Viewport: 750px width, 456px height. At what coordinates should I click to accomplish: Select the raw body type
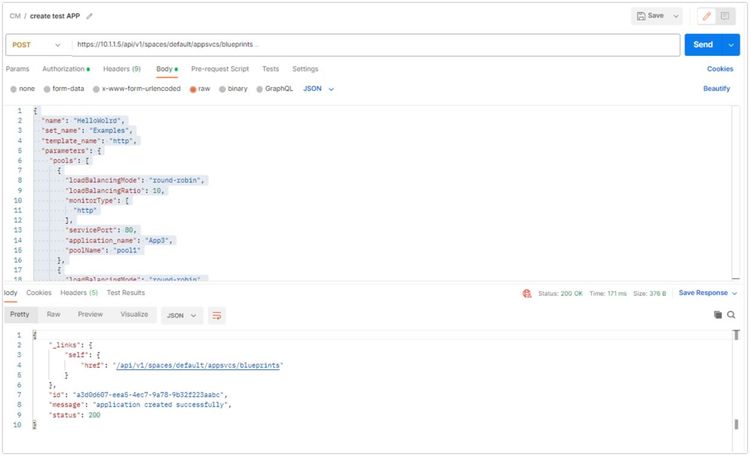pos(200,89)
